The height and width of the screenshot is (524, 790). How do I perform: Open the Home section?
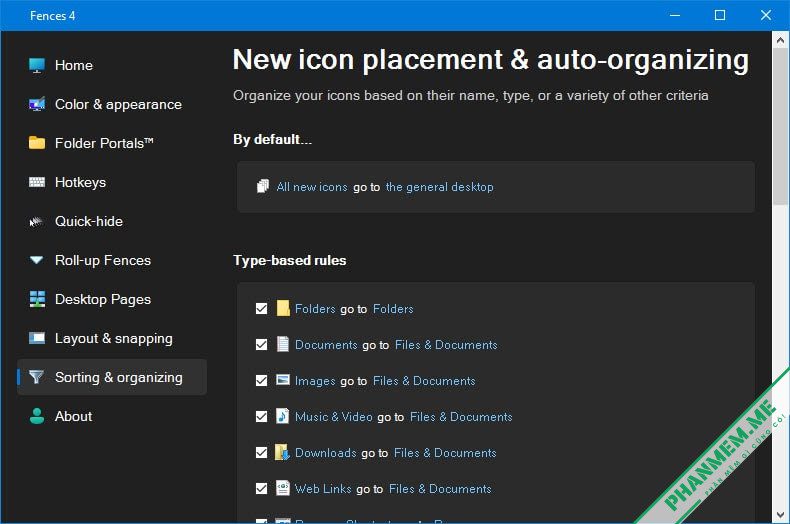click(x=112, y=66)
